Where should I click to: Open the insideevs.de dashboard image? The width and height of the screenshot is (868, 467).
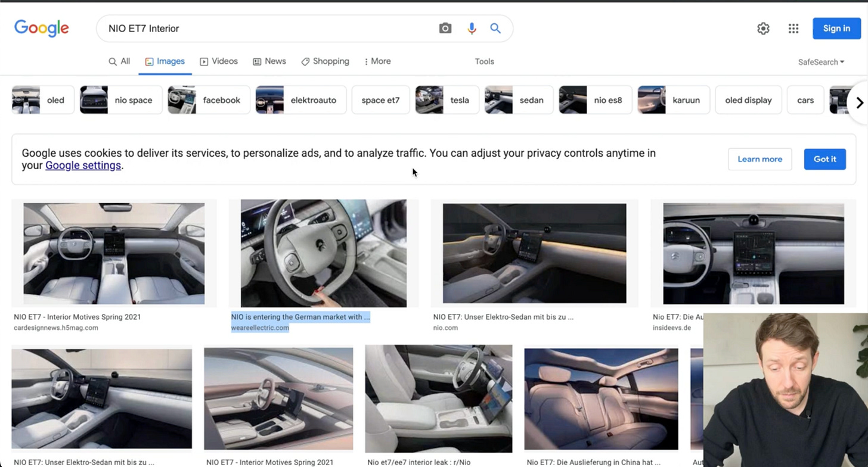pyautogui.click(x=754, y=253)
